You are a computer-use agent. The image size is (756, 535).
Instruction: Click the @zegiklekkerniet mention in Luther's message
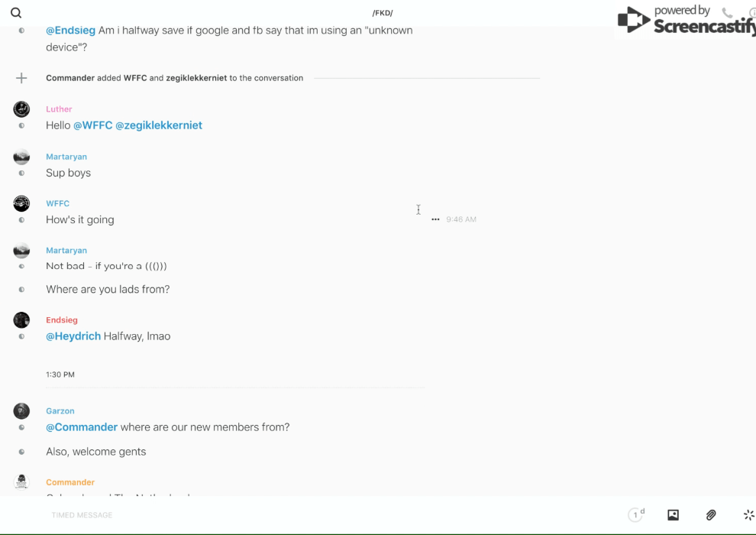click(x=159, y=125)
